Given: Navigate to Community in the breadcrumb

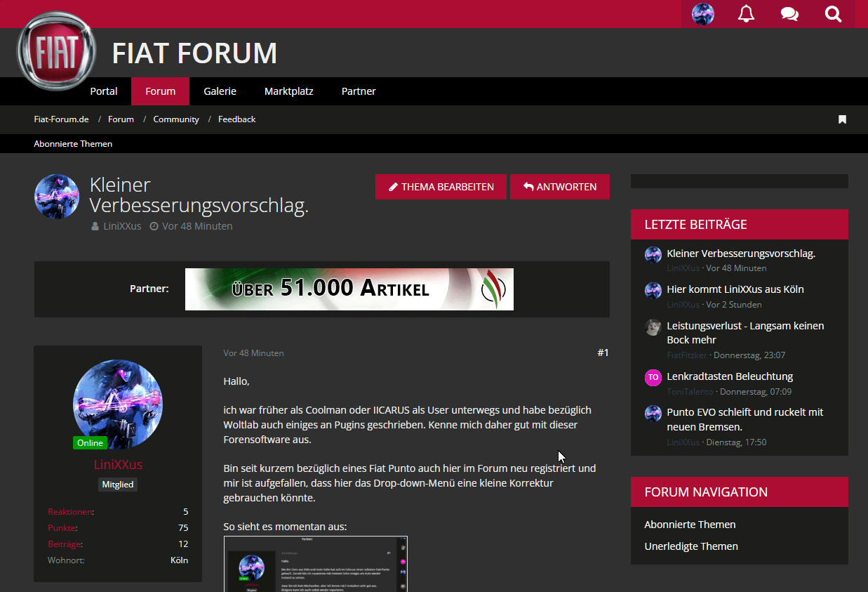Looking at the screenshot, I should 176,119.
